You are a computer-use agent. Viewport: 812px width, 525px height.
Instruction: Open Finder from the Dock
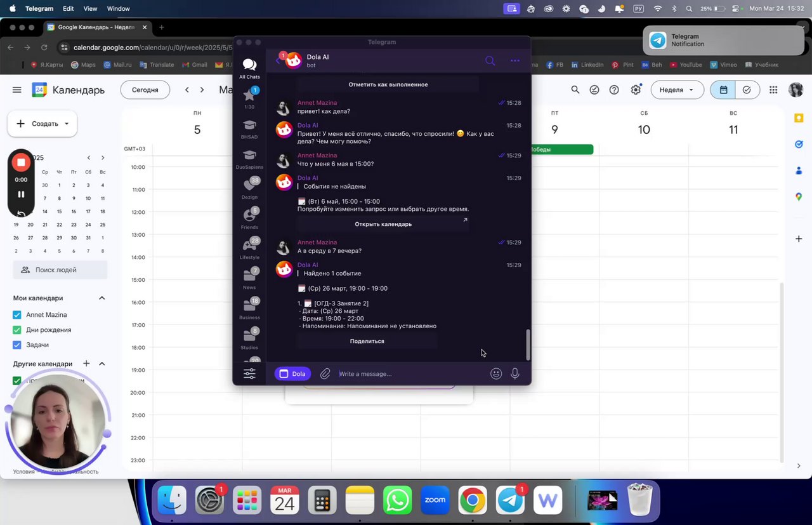tap(172, 501)
